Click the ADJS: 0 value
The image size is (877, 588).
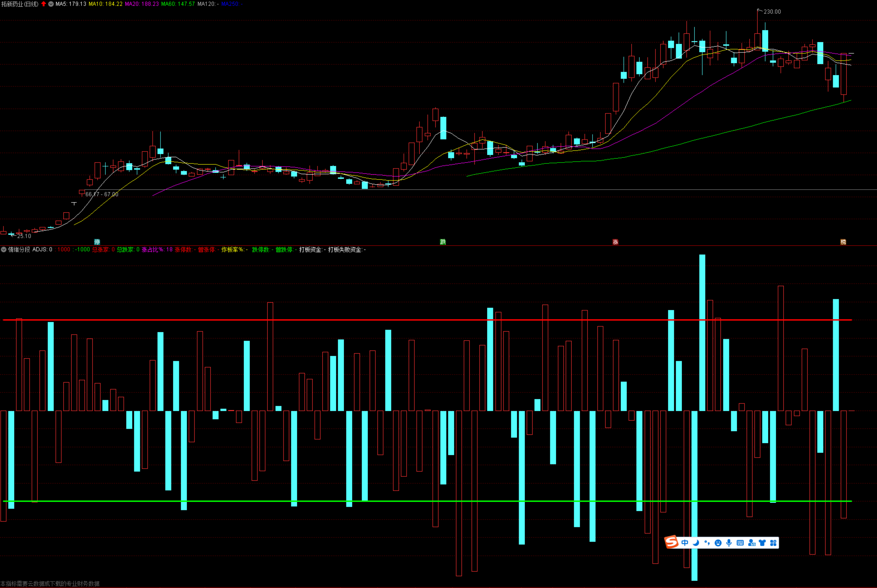tap(42, 249)
